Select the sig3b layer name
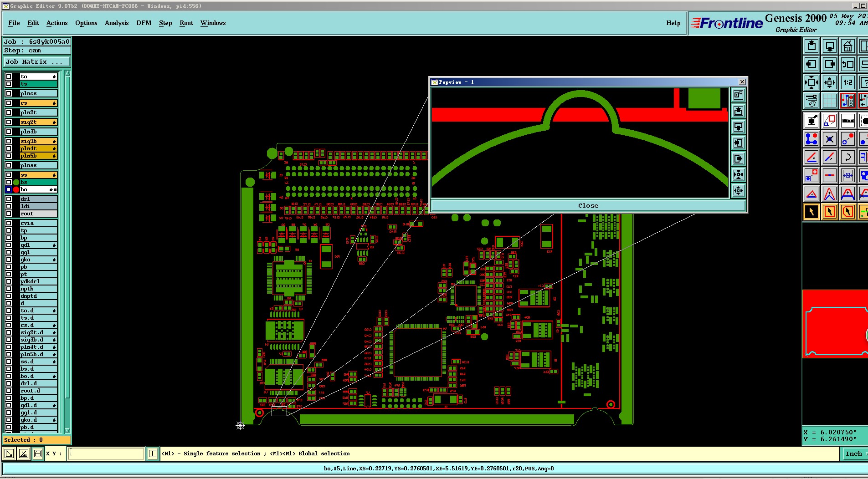Image resolution: width=868 pixels, height=479 pixels. (x=39, y=141)
